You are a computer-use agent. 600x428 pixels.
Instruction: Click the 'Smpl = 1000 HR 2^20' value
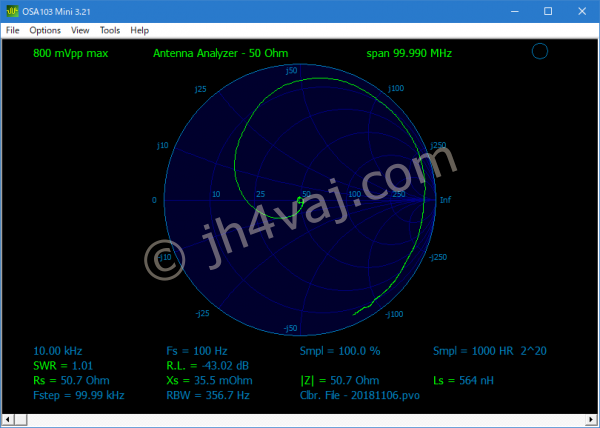[x=490, y=351]
